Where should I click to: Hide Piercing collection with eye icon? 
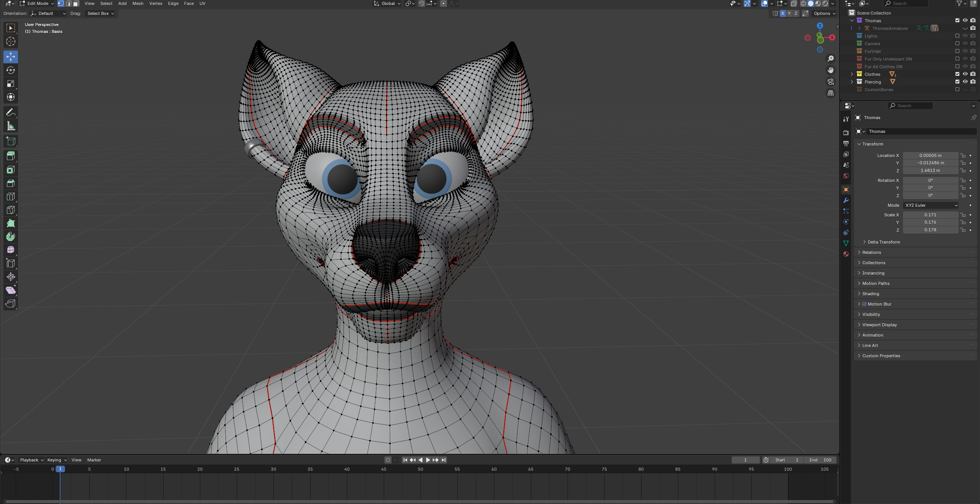point(965,82)
